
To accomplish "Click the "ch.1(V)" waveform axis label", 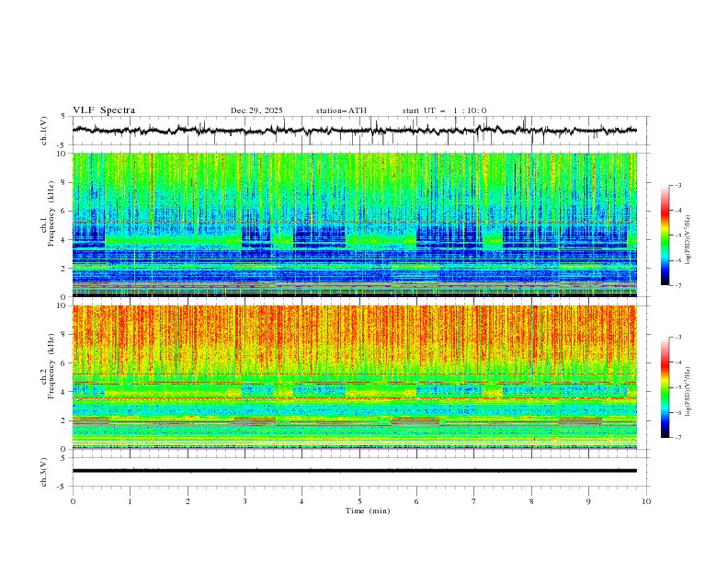I will 44,131.
